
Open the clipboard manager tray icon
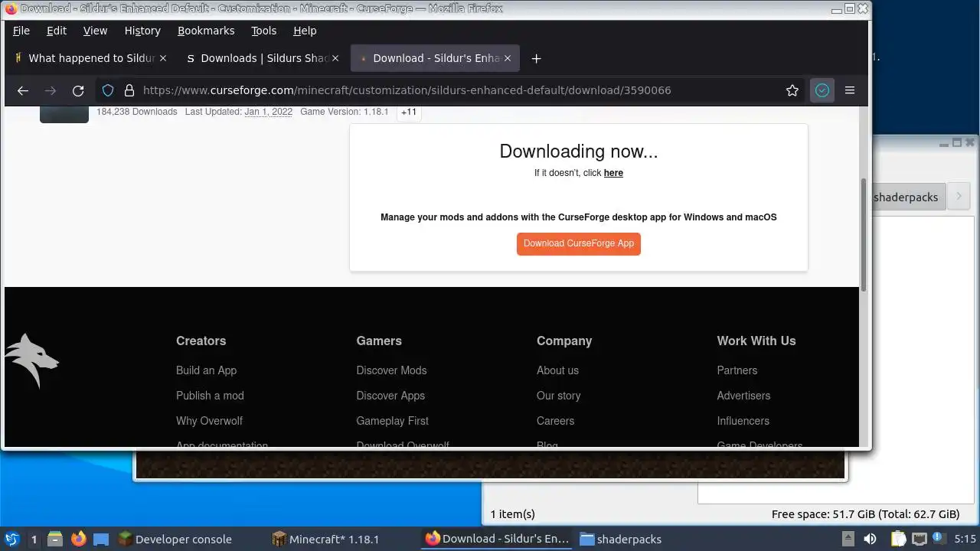(898, 539)
